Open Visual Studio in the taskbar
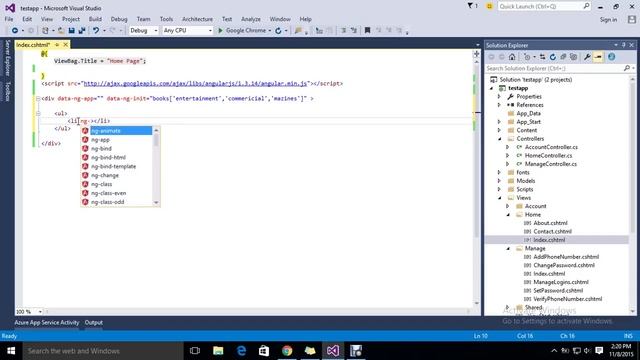 tap(333, 351)
